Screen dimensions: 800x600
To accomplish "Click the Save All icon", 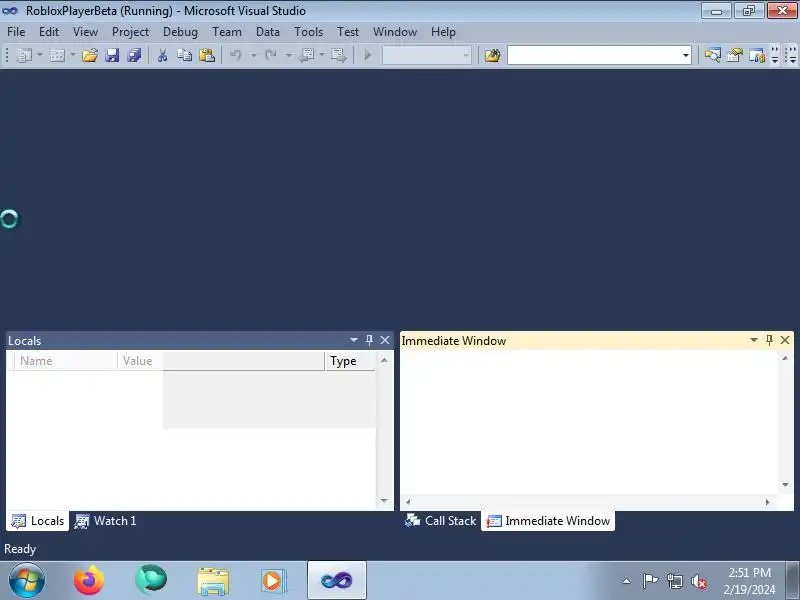I will [134, 55].
